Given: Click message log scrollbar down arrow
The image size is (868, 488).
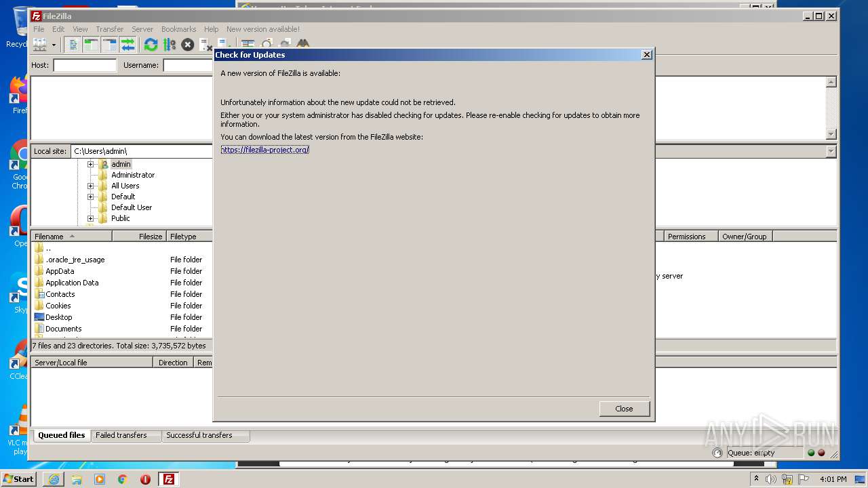Looking at the screenshot, I should (831, 134).
